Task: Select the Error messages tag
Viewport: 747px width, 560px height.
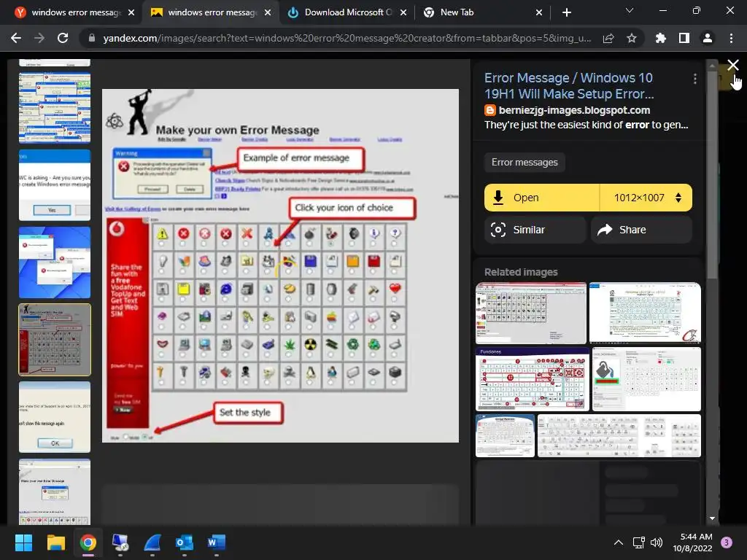Action: click(x=525, y=163)
